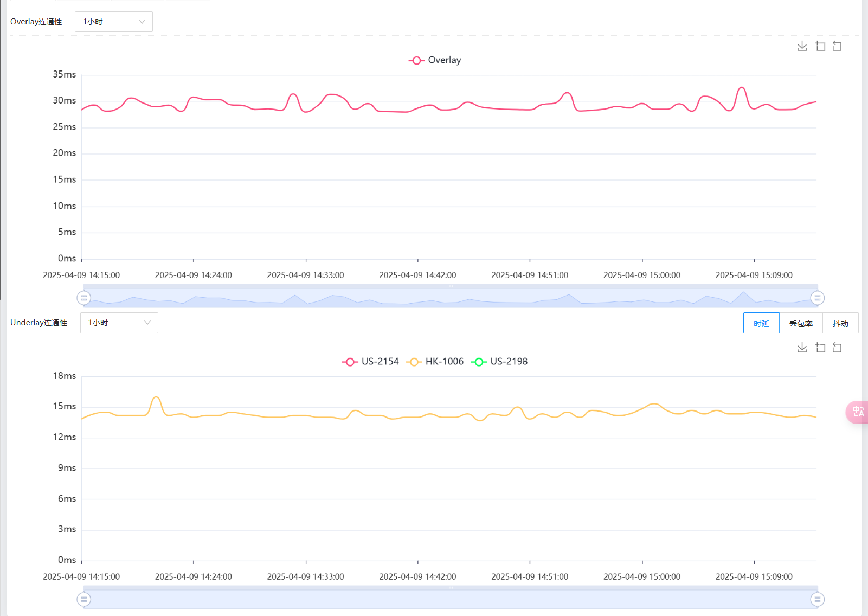This screenshot has height=616, width=868.
Task: Save the Underlay chart as image
Action: tap(802, 348)
